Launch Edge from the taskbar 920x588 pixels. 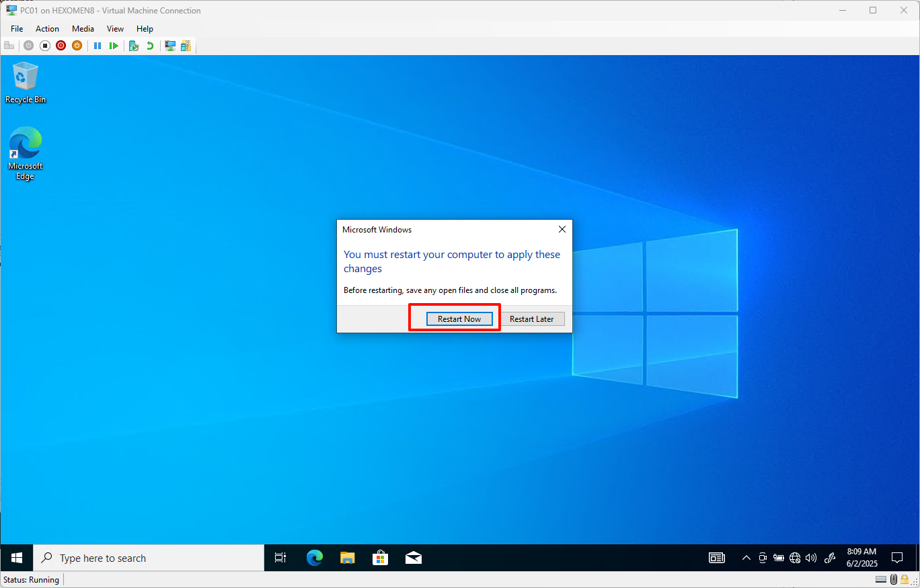coord(315,558)
